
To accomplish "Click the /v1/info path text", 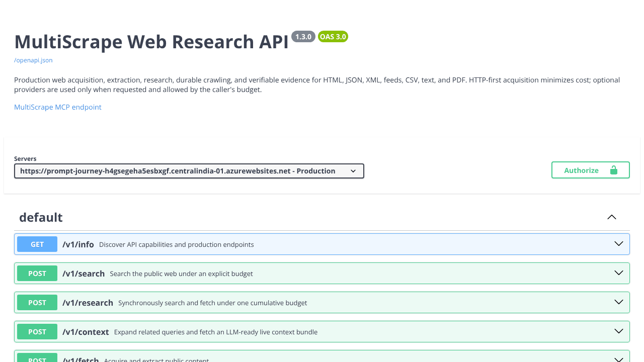I will click(78, 244).
